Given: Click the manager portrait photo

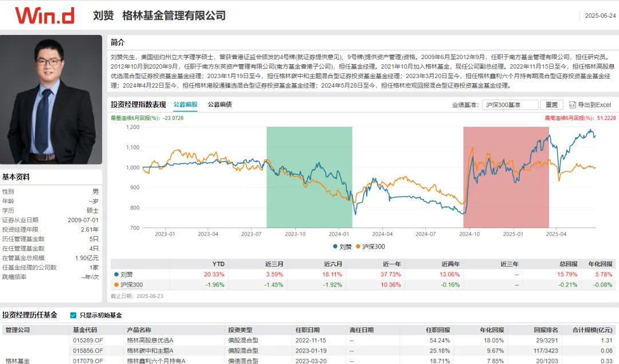Looking at the screenshot, I should [51, 100].
